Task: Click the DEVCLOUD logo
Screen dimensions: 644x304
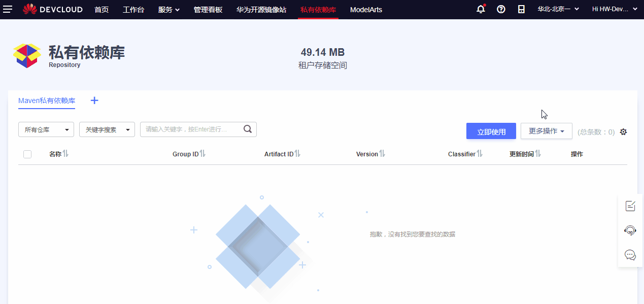Action: pos(52,9)
